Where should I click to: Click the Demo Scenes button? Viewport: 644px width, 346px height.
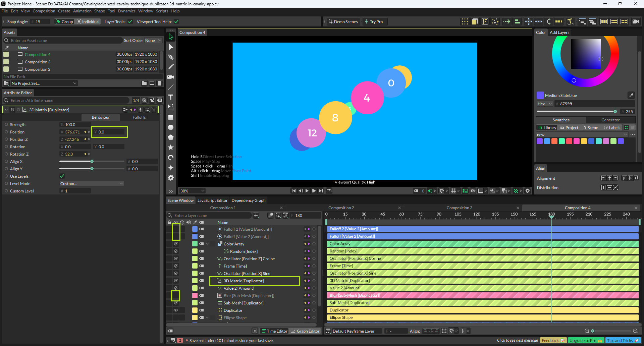[343, 22]
